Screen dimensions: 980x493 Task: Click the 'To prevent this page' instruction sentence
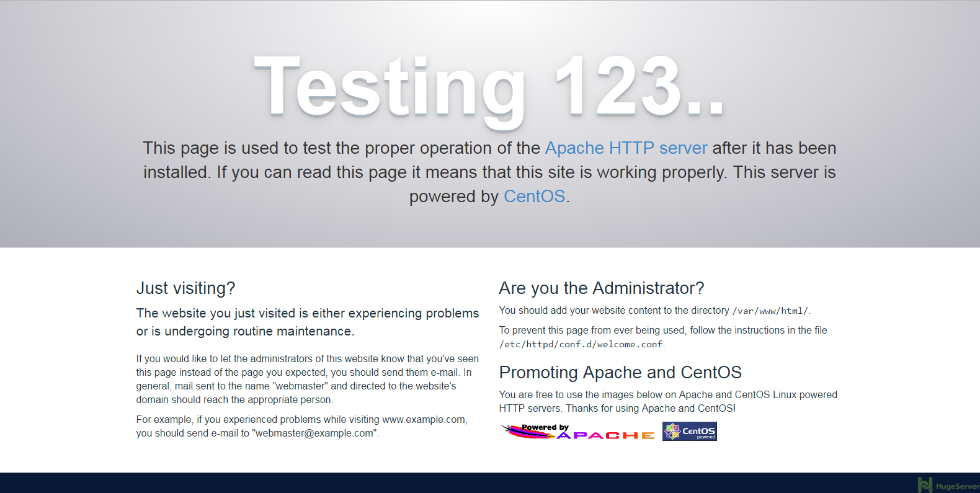[x=663, y=337]
